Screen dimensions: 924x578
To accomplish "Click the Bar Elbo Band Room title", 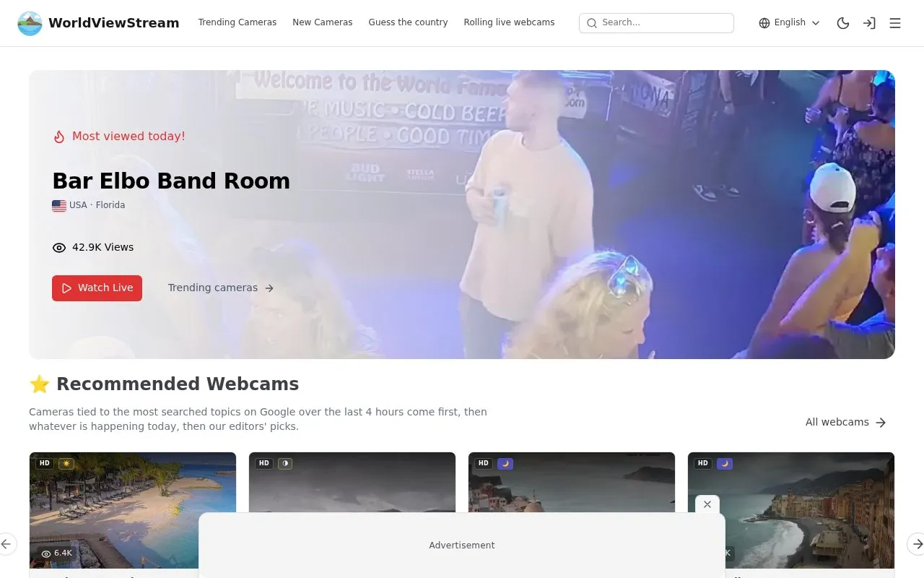I will [x=171, y=181].
